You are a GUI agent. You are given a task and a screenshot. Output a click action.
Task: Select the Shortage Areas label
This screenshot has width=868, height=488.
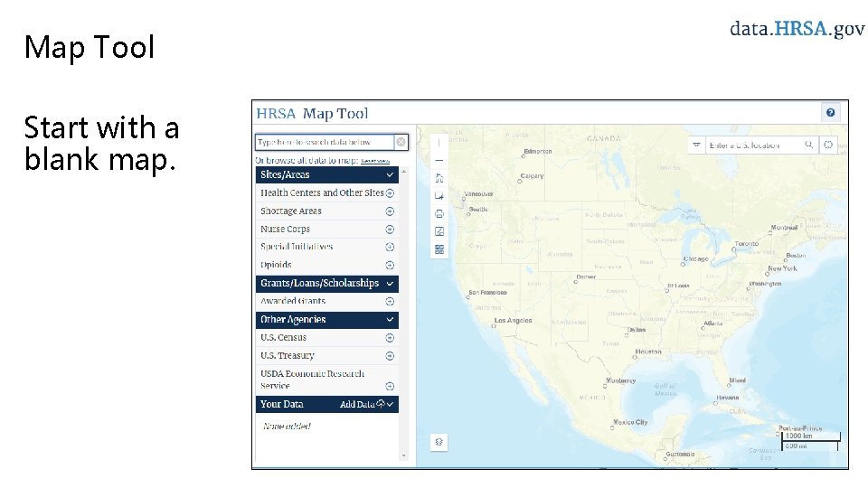290,211
